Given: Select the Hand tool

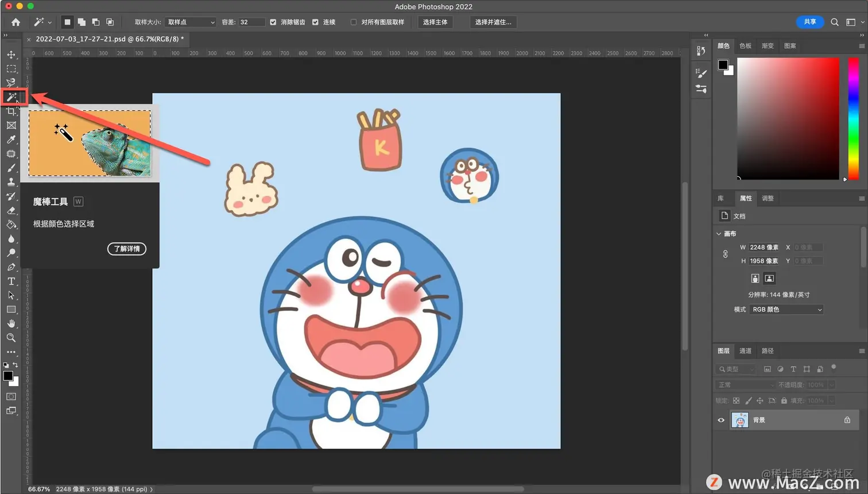Looking at the screenshot, I should point(11,323).
